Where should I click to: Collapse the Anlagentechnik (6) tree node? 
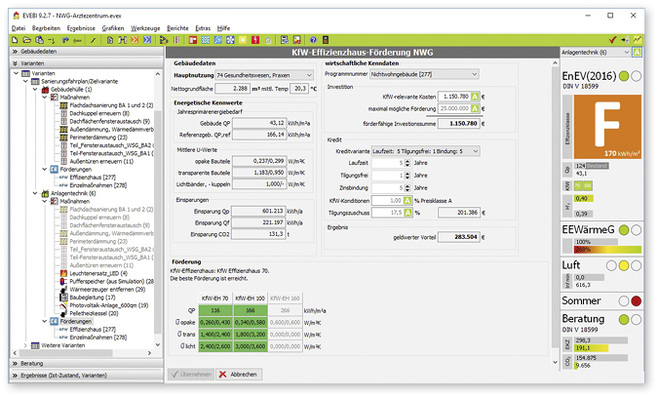point(35,193)
